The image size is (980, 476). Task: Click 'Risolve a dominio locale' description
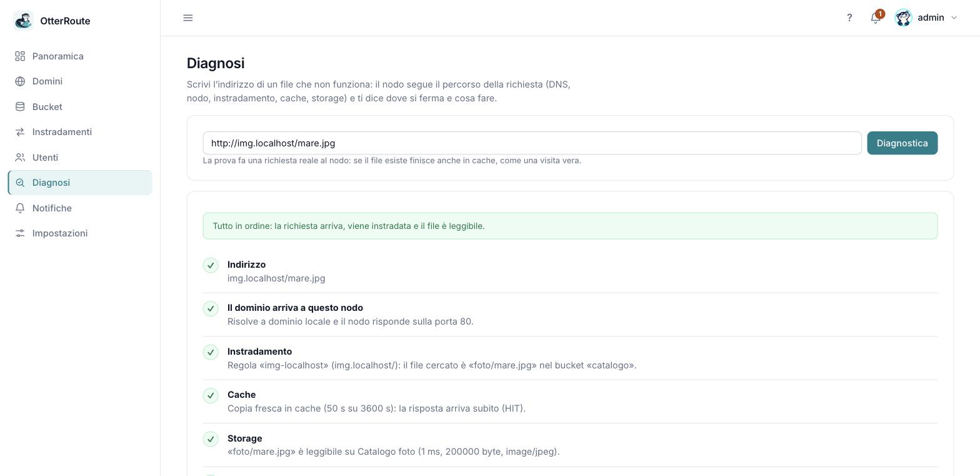pos(351,322)
